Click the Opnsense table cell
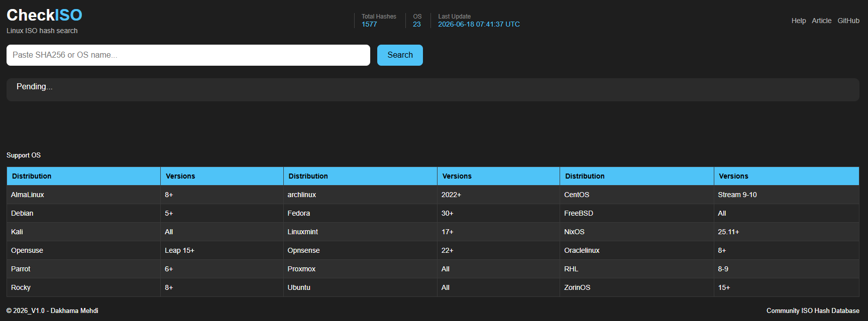This screenshot has width=868, height=321. point(360,250)
